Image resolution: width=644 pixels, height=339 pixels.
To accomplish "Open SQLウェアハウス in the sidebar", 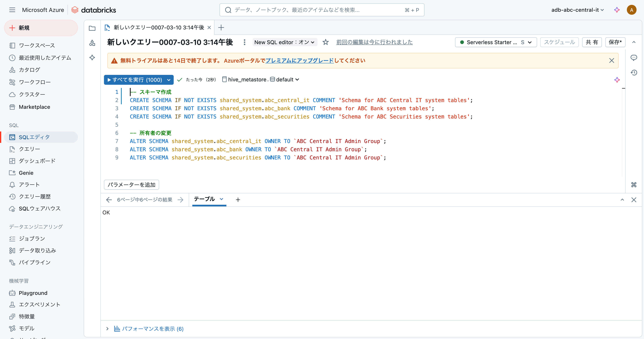I will pos(40,209).
